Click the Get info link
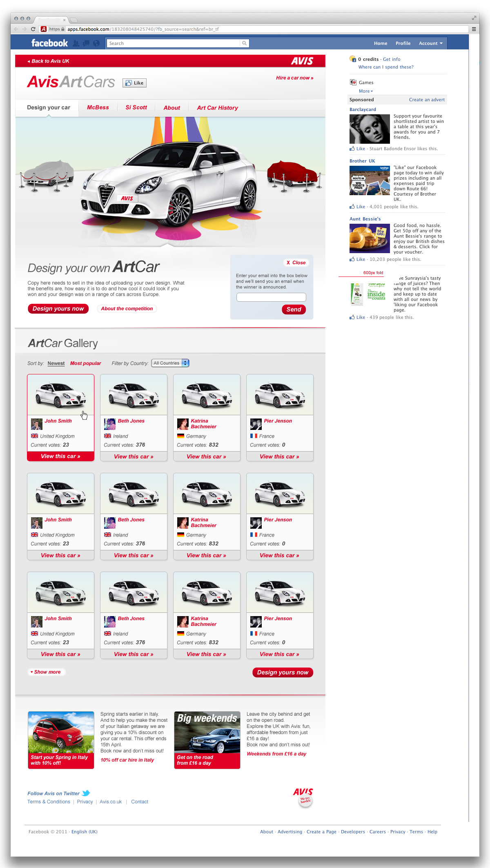Viewport: 490px width, 868px height. pos(392,59)
